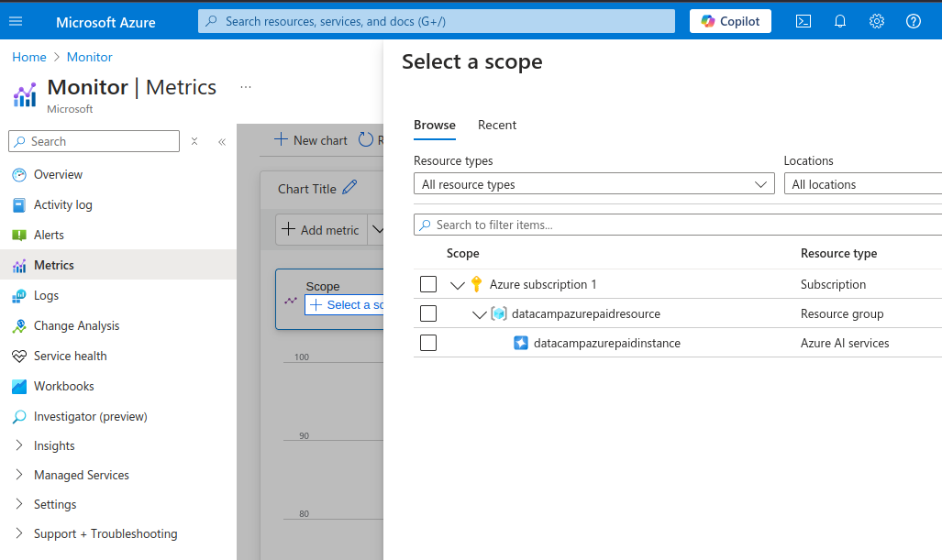Click the Alerts exclamation icon
Image resolution: width=942 pixels, height=560 pixels.
(19, 236)
